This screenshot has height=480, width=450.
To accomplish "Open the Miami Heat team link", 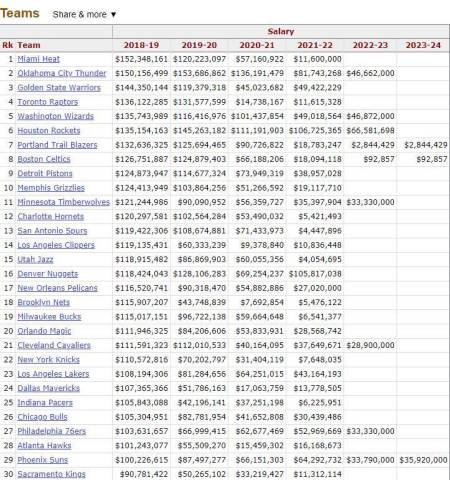I will (x=38, y=59).
